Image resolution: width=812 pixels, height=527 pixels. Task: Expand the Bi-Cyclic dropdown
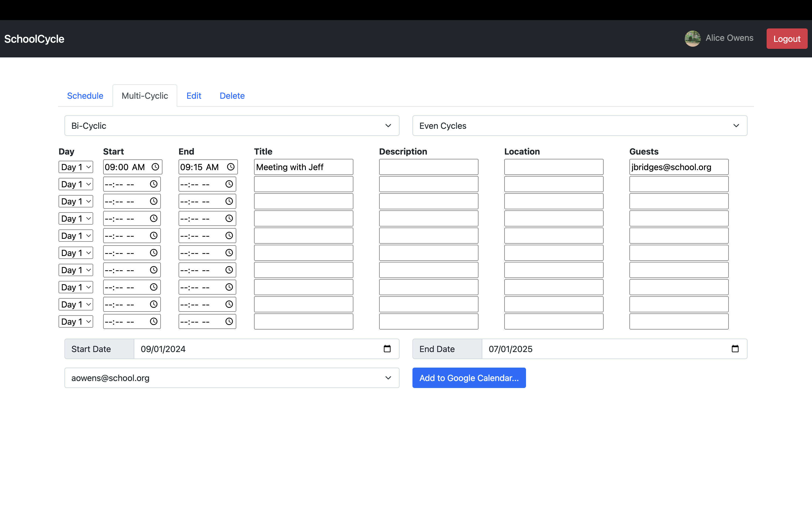(232, 126)
